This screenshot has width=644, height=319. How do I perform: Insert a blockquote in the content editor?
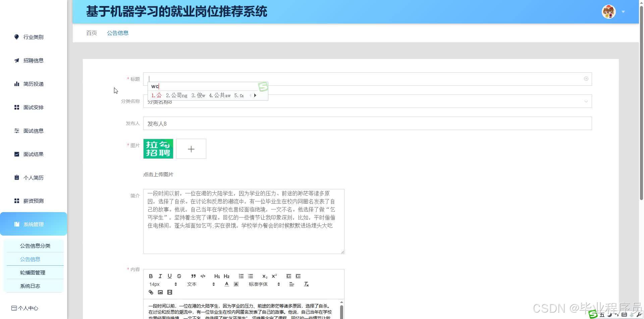tap(194, 276)
